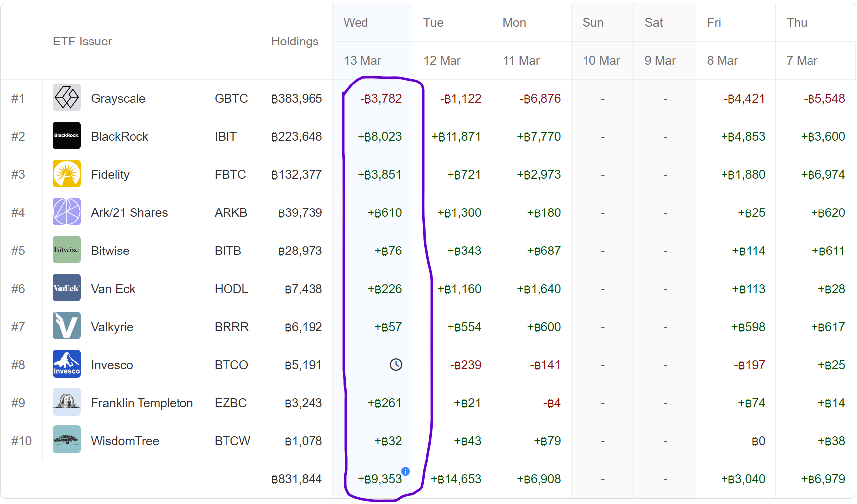Click the Grayscale logo icon
The width and height of the screenshot is (857, 504).
tap(67, 98)
